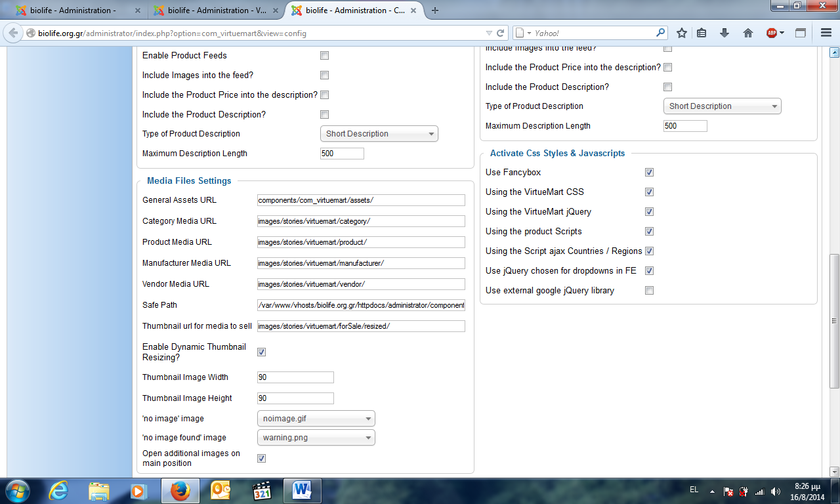Click the Safe Path input field
This screenshot has width=840, height=504.
361,305
